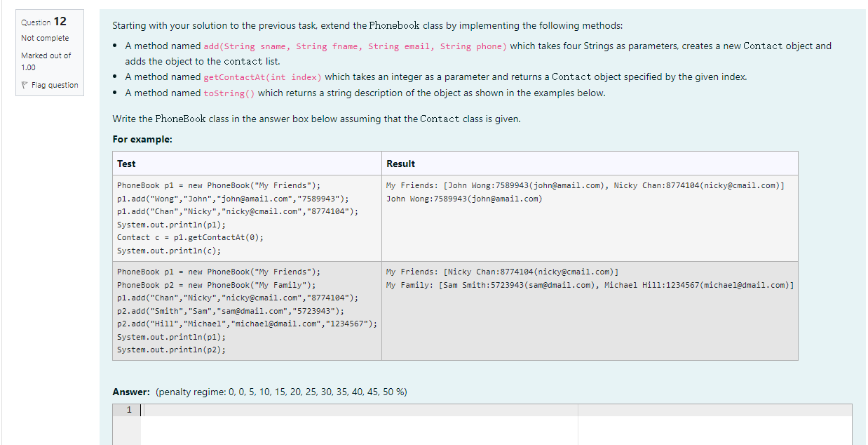Viewport: 868px width, 445px height.
Task: Click the 'Result' column header
Action: [400, 164]
